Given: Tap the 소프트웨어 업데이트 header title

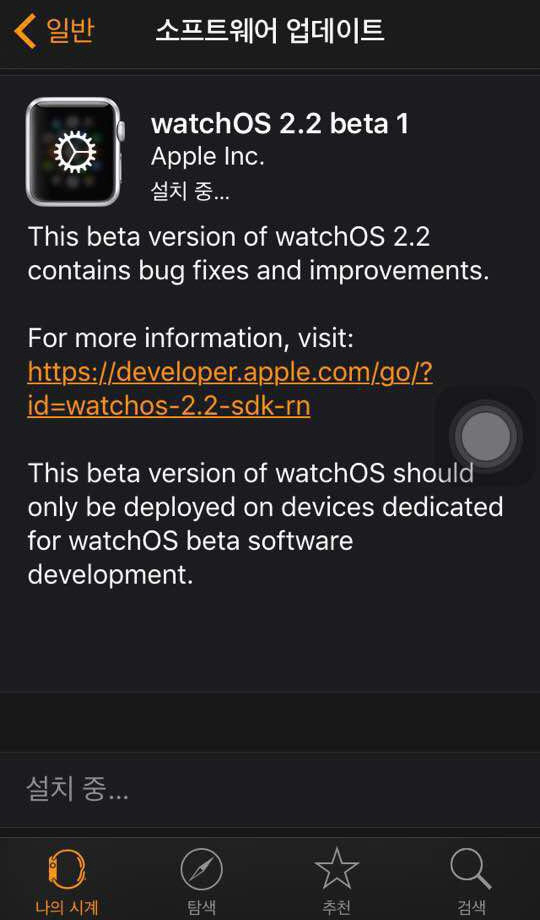Looking at the screenshot, I should 269,31.
